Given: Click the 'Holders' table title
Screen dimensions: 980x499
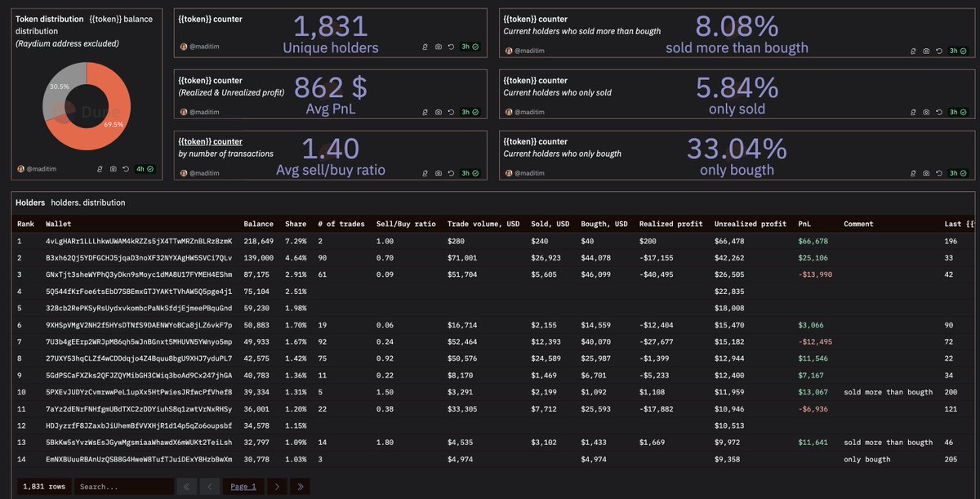Looking at the screenshot, I should point(30,203).
